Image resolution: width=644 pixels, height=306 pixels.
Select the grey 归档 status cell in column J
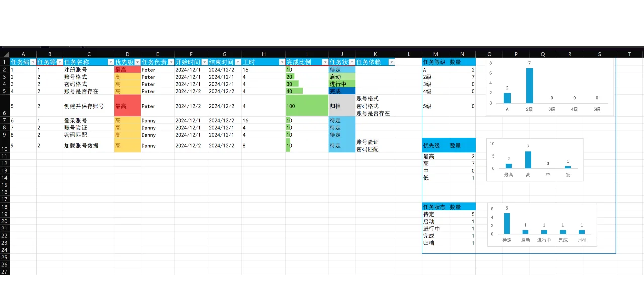pyautogui.click(x=342, y=106)
